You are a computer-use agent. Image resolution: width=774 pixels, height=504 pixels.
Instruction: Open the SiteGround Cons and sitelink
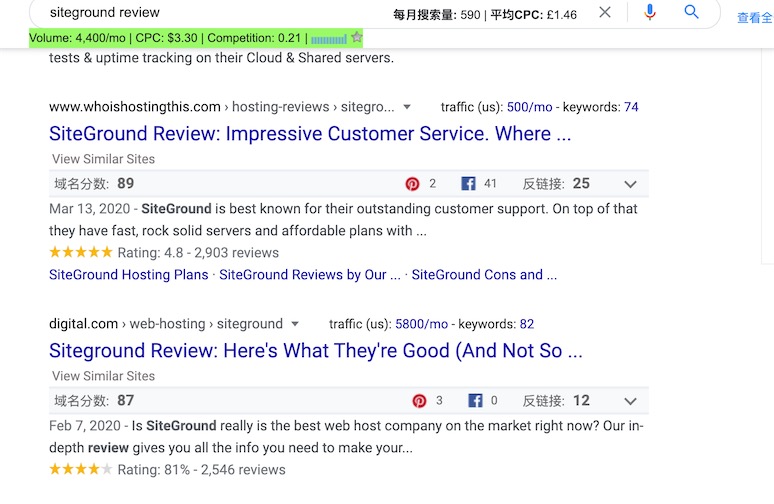pyautogui.click(x=484, y=274)
